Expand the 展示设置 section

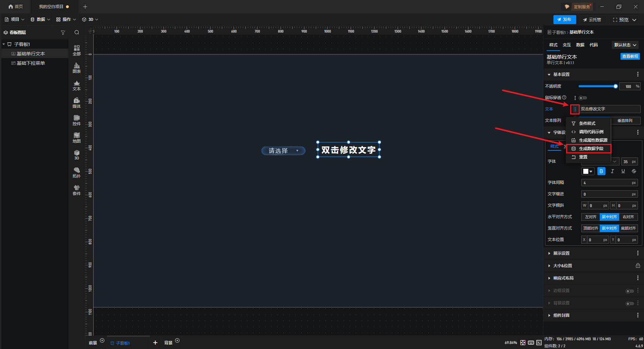pyautogui.click(x=561, y=253)
